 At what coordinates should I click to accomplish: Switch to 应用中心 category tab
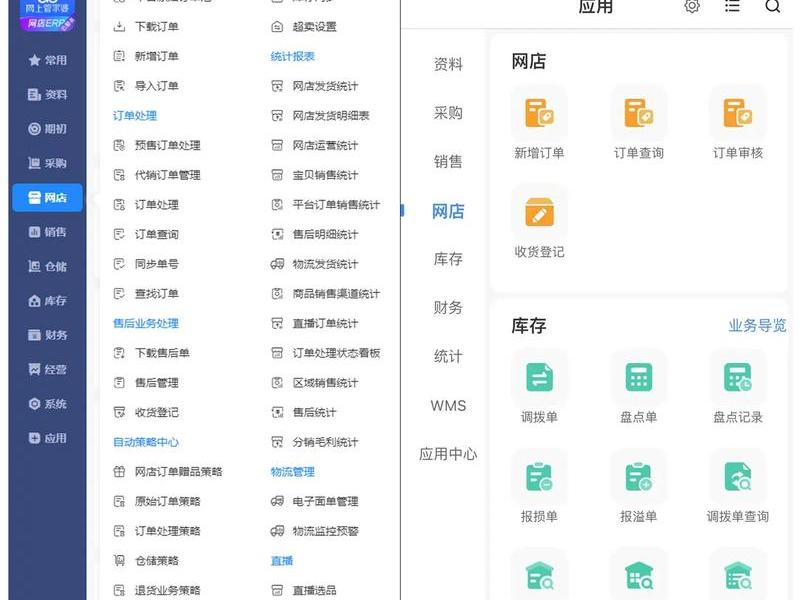pos(448,454)
